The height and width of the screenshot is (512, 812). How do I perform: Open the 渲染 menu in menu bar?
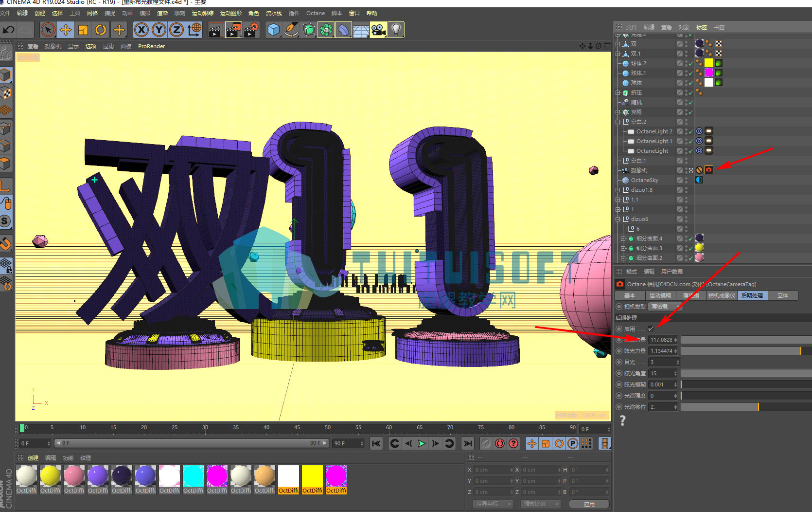coord(162,13)
